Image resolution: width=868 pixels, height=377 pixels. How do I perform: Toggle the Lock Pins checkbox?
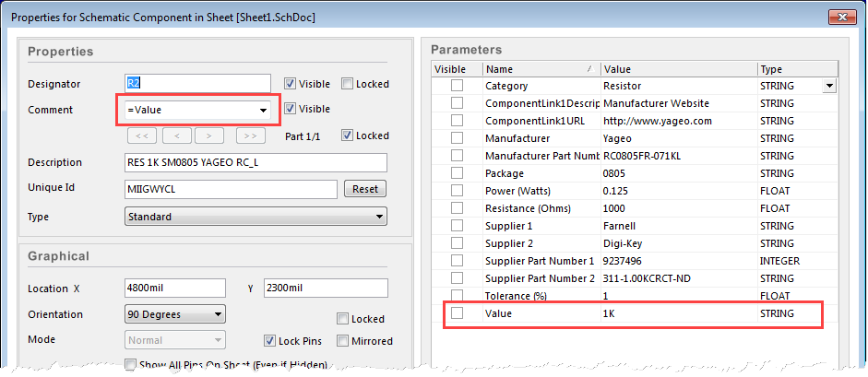271,341
